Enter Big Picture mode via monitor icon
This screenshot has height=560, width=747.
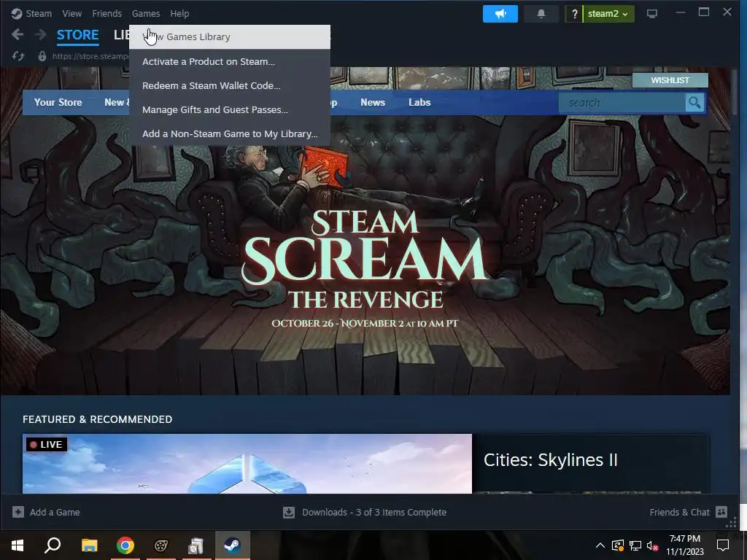pos(652,13)
